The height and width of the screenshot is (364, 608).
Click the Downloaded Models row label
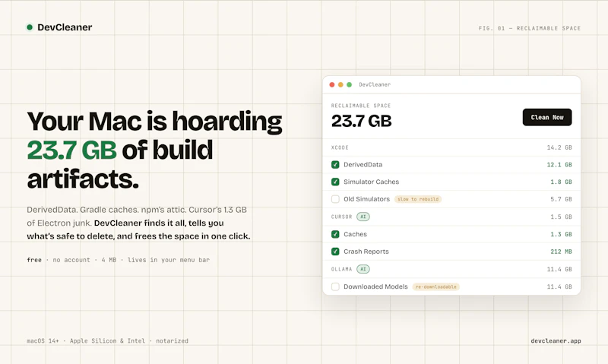375,286
